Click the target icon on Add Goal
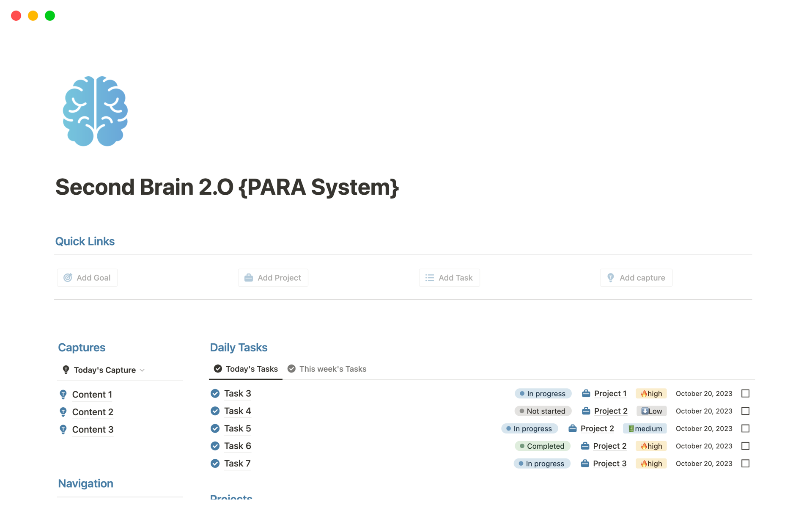The width and height of the screenshot is (812, 508). coord(68,278)
